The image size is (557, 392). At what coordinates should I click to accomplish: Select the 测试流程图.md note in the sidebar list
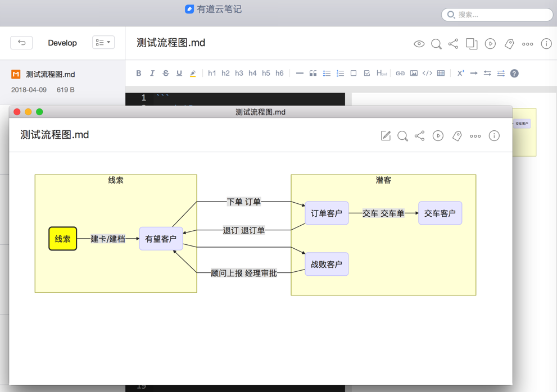tap(62, 81)
